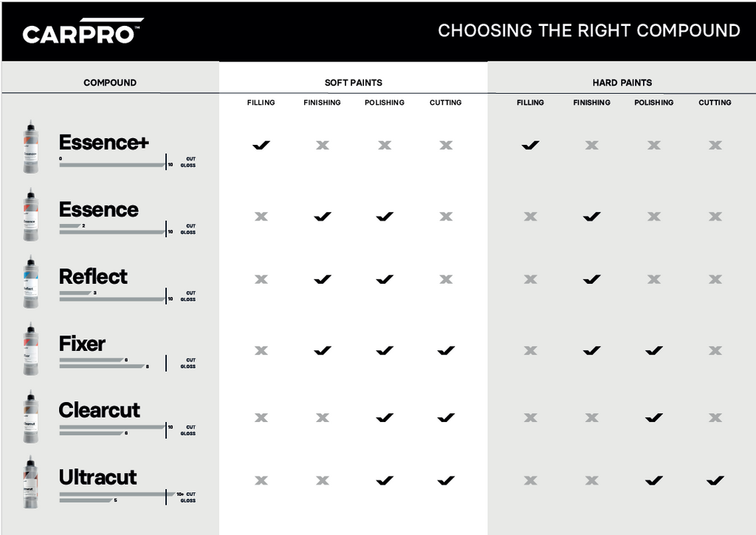Screen dimensions: 756x535
Task: Click Clearcut hard paints polishing checkmark
Action: (x=654, y=418)
